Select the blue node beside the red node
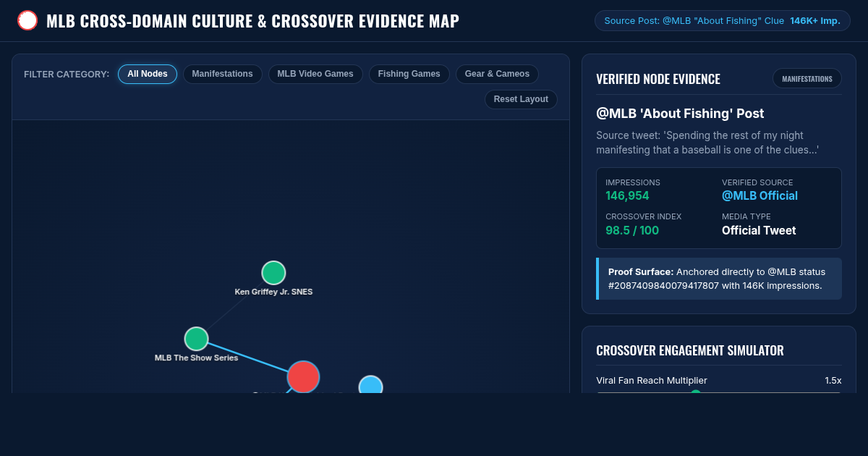The width and height of the screenshot is (868, 456). click(370, 385)
